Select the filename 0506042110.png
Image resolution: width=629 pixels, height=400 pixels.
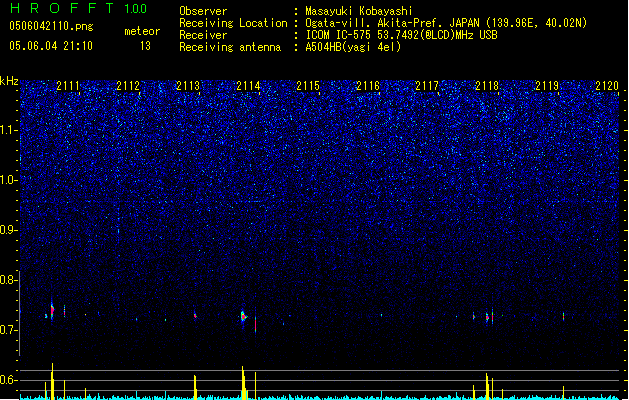pyautogui.click(x=51, y=26)
